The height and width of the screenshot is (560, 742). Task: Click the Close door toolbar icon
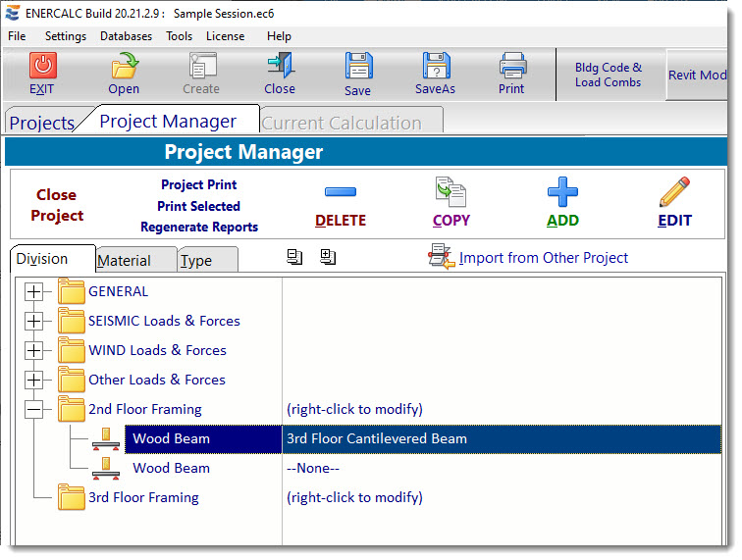coord(279,67)
